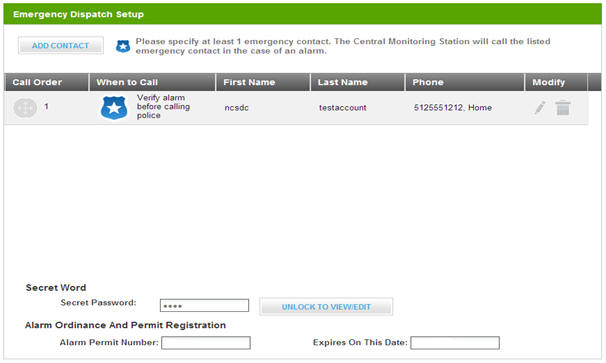Viewport: 606px width, 363px height.
Task: Click the large police badge in contact row
Action: (114, 107)
